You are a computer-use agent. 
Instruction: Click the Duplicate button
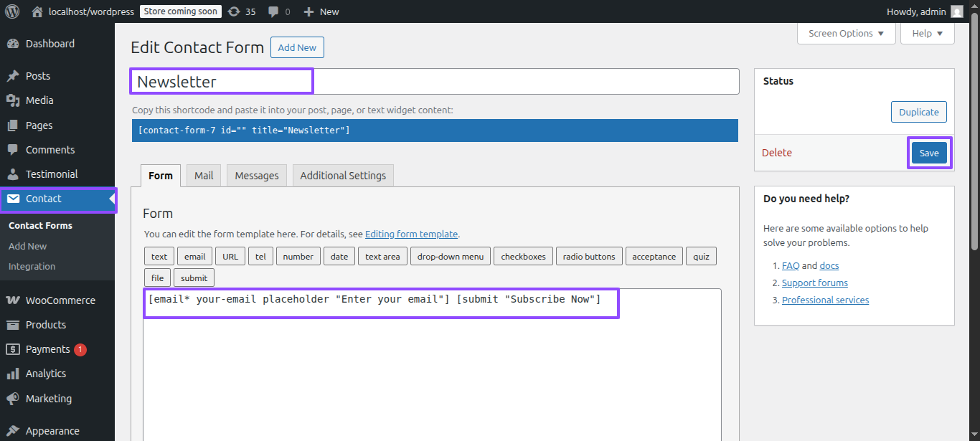tap(919, 112)
